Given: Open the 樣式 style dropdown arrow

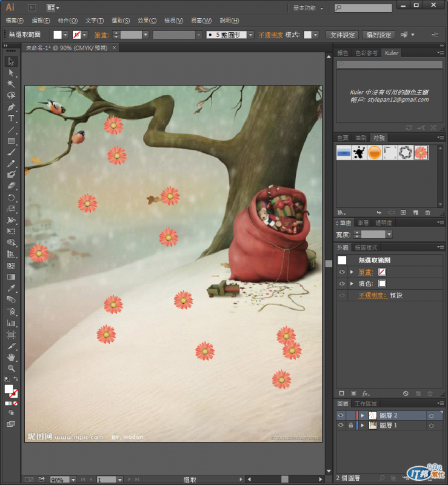Looking at the screenshot, I should (x=315, y=35).
